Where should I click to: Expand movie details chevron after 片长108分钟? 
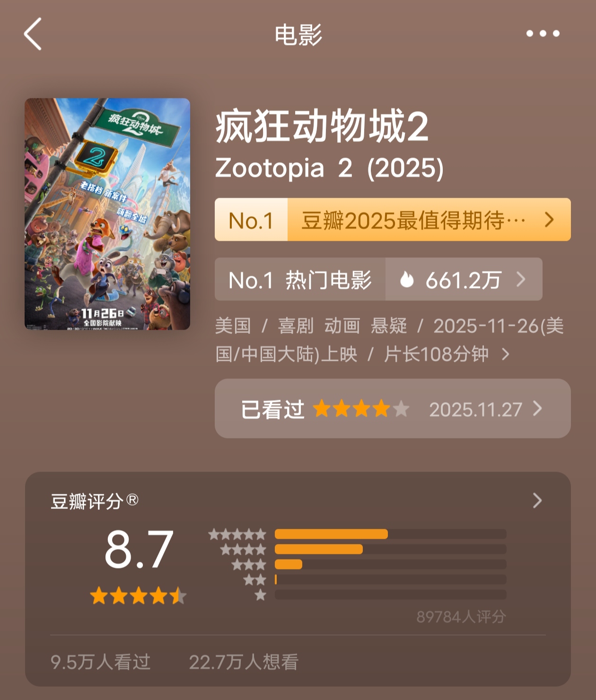506,354
